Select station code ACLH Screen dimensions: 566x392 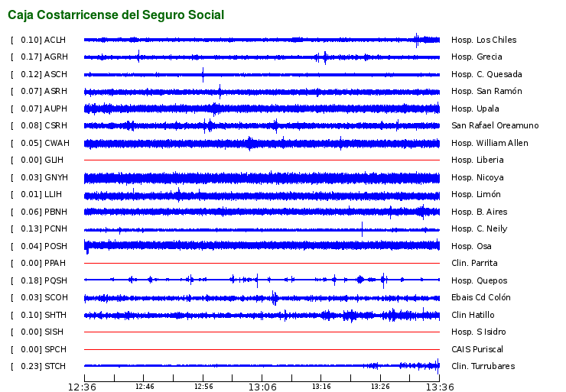(x=55, y=40)
